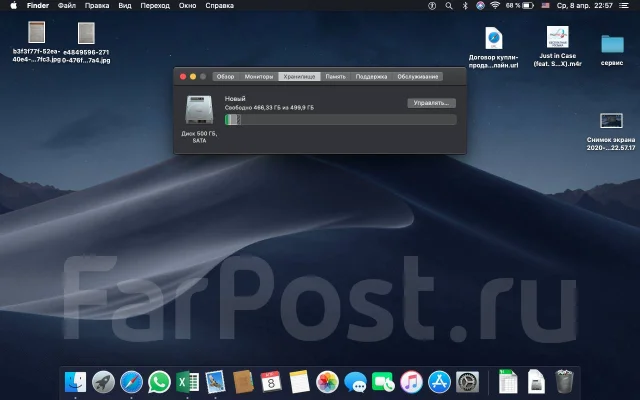Screen dimensions: 640x400
Task: Open the Справка menu
Action: [x=220, y=6]
